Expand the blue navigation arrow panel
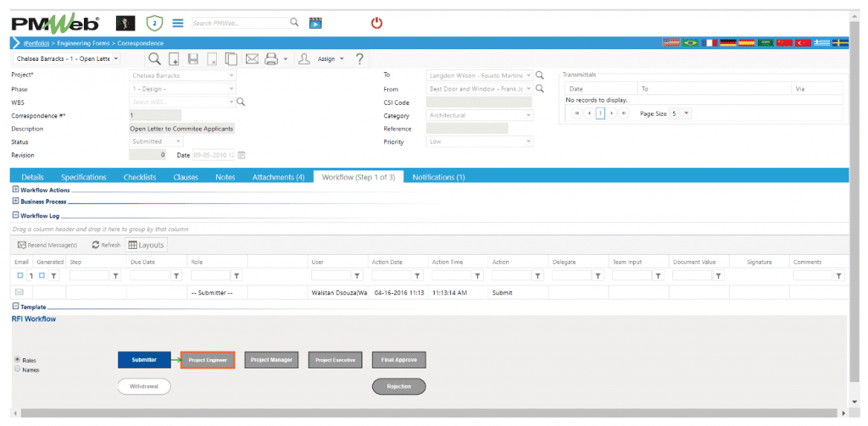 pyautogui.click(x=15, y=42)
